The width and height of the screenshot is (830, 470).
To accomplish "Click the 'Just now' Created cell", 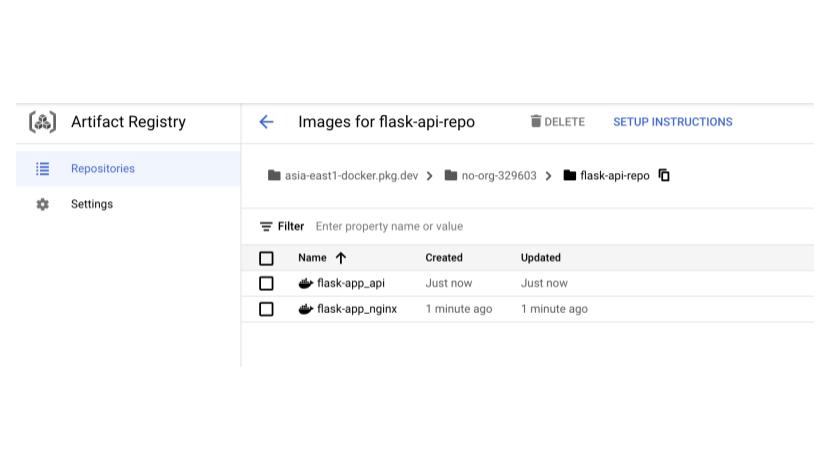I will pyautogui.click(x=449, y=283).
